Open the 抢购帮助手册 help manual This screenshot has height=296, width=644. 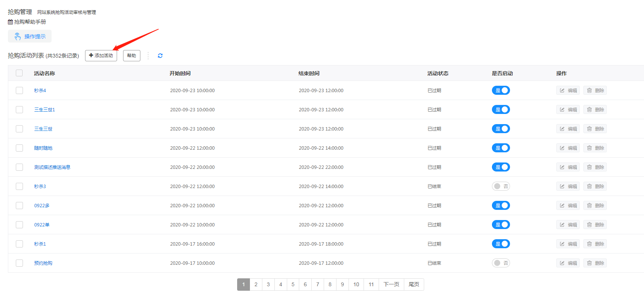point(27,22)
